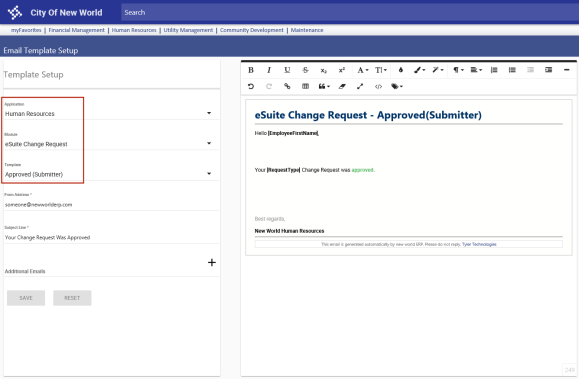The width and height of the screenshot is (579, 379).
Task: Click the green 'approved' word in editor
Action: (363, 170)
